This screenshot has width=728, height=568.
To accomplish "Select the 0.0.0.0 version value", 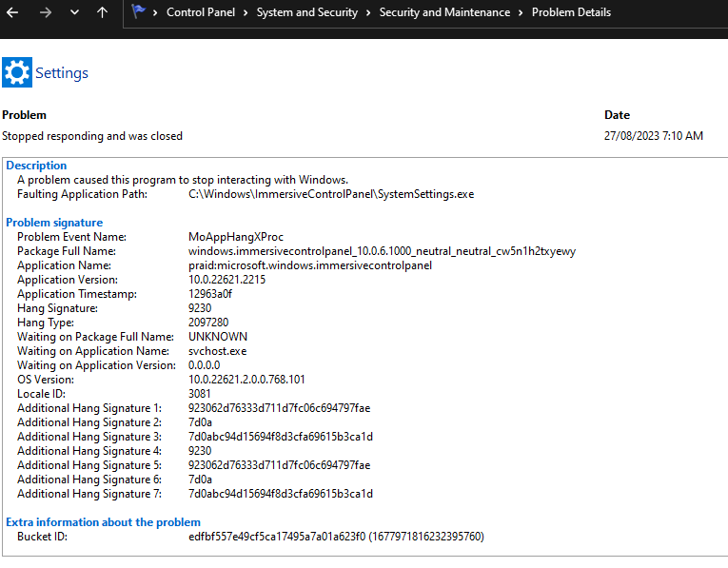I will (x=205, y=365).
